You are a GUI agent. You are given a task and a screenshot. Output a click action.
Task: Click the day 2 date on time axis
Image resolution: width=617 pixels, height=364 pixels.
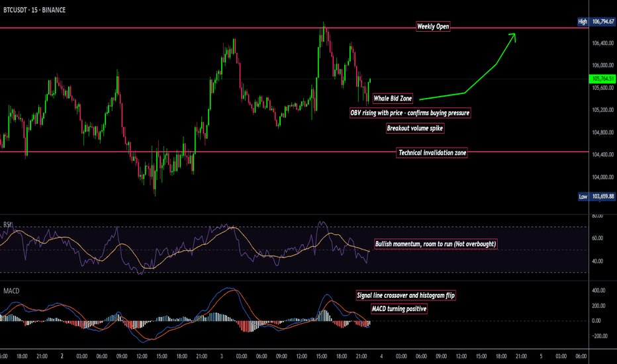tap(62, 356)
